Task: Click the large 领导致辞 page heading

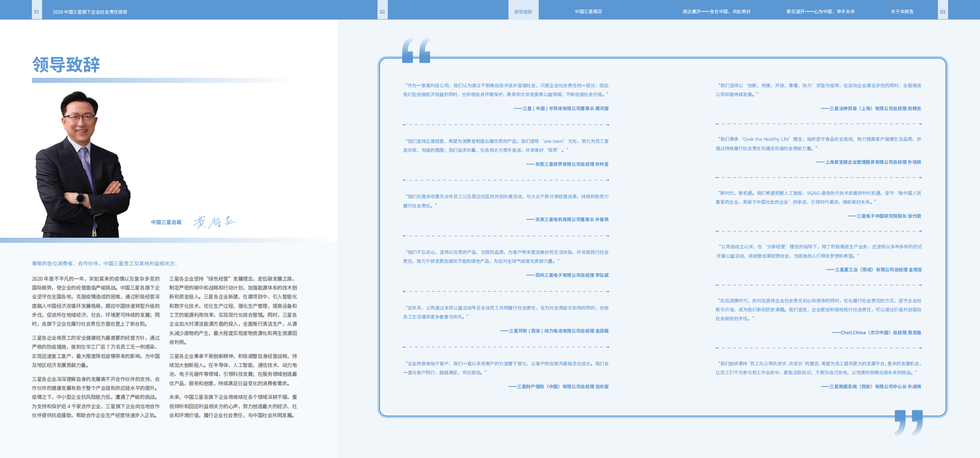Action: tap(66, 65)
